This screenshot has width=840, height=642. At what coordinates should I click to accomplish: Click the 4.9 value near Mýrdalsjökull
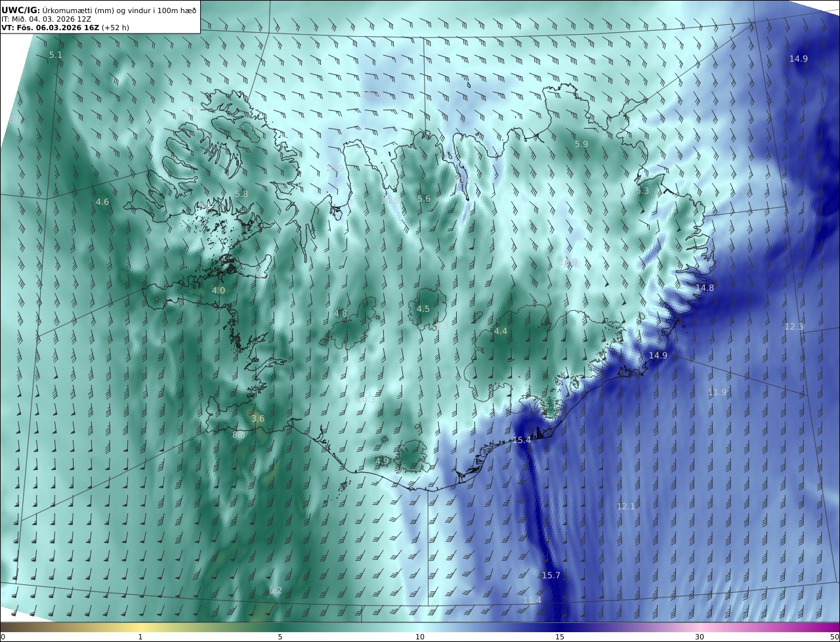pos(383,461)
